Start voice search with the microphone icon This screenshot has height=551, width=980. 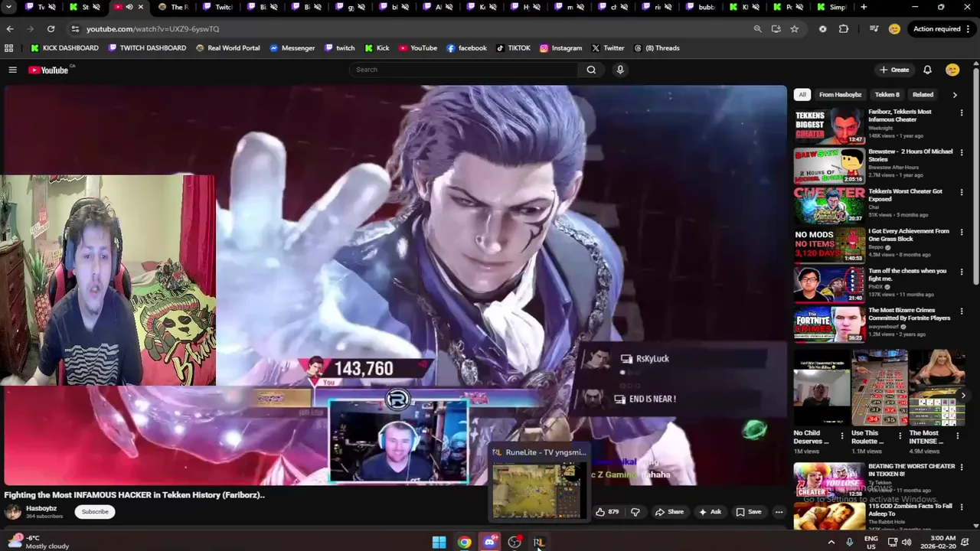(x=620, y=70)
